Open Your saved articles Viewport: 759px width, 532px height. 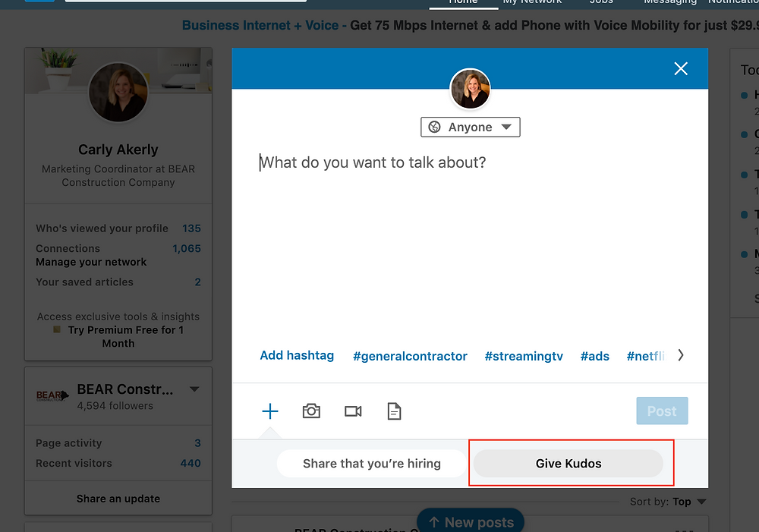[118, 282]
